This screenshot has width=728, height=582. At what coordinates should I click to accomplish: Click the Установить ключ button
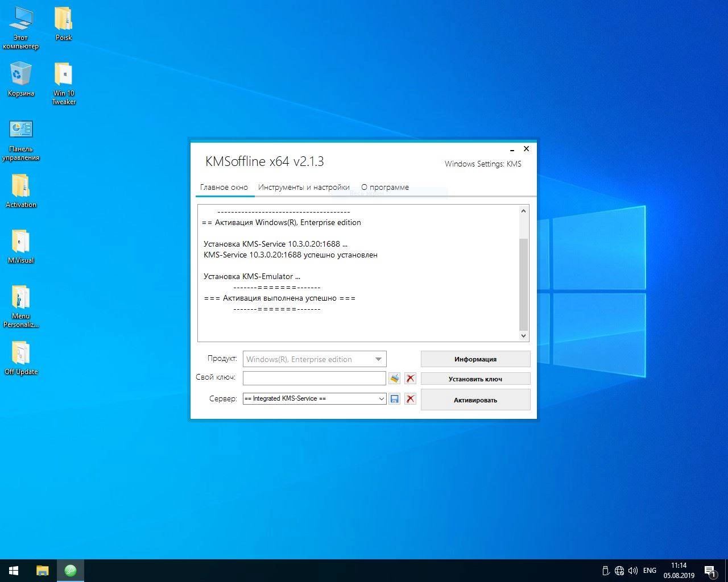(x=475, y=379)
